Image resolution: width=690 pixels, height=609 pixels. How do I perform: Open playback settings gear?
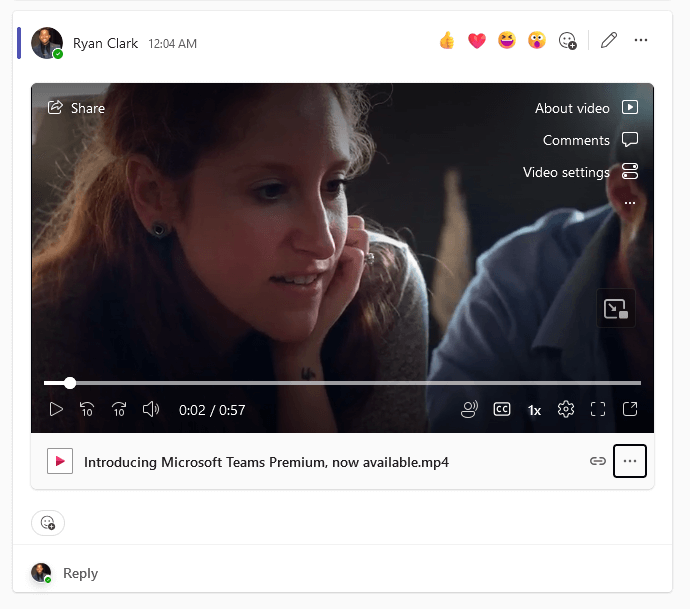coord(566,410)
